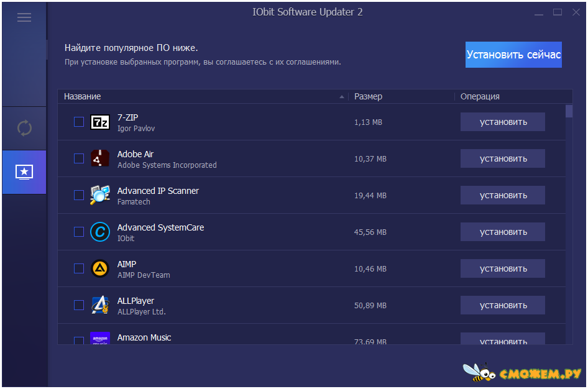Click установить for Amazon Music

[x=503, y=339]
